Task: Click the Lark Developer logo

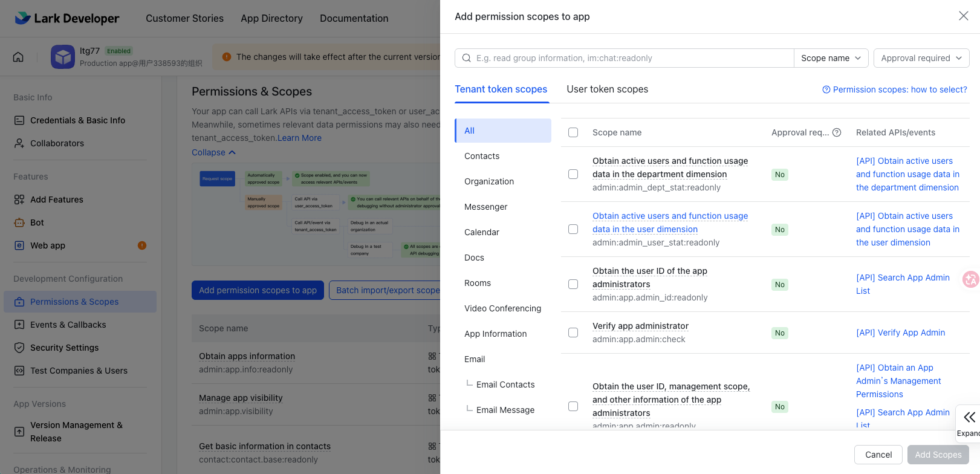Action: tap(67, 18)
